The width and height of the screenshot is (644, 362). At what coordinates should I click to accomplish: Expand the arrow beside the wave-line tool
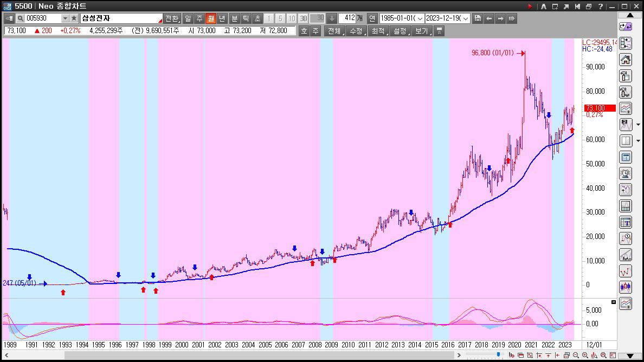(638, 125)
